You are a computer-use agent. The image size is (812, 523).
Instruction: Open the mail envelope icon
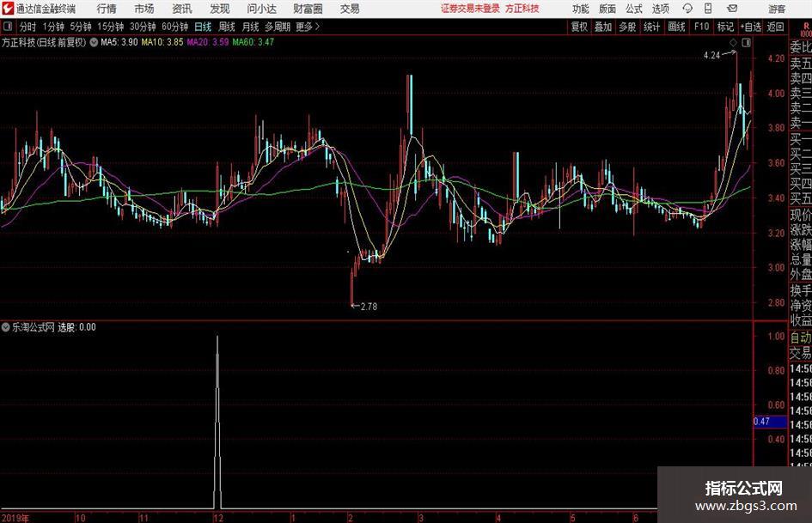(732, 9)
